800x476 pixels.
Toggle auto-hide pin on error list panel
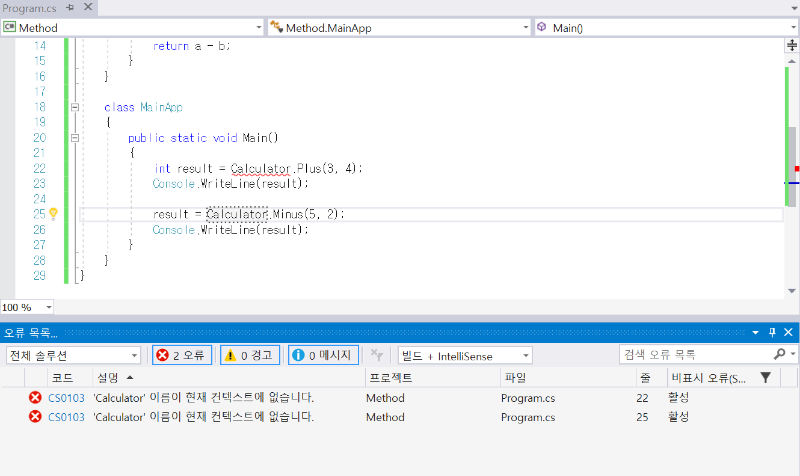(772, 333)
